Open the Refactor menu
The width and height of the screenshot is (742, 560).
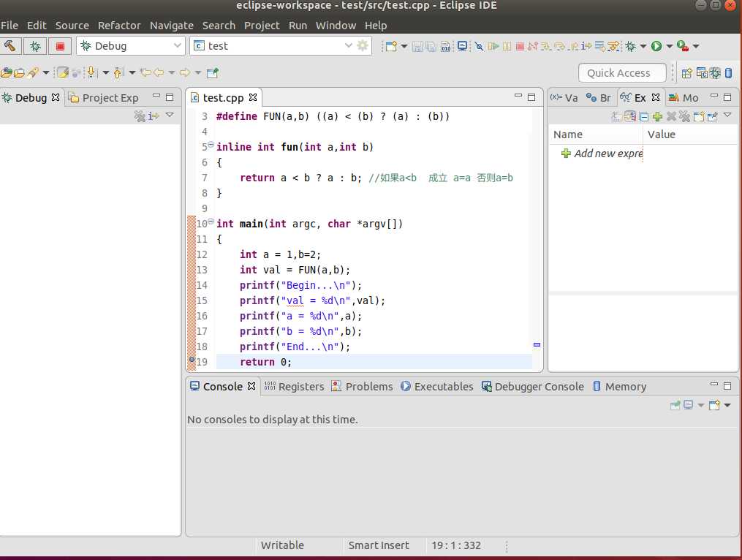click(x=119, y=26)
